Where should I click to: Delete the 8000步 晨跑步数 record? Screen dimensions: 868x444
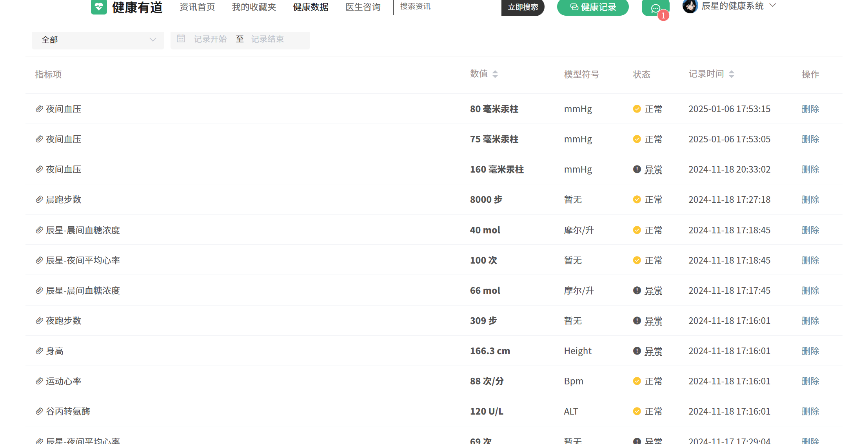[810, 199]
